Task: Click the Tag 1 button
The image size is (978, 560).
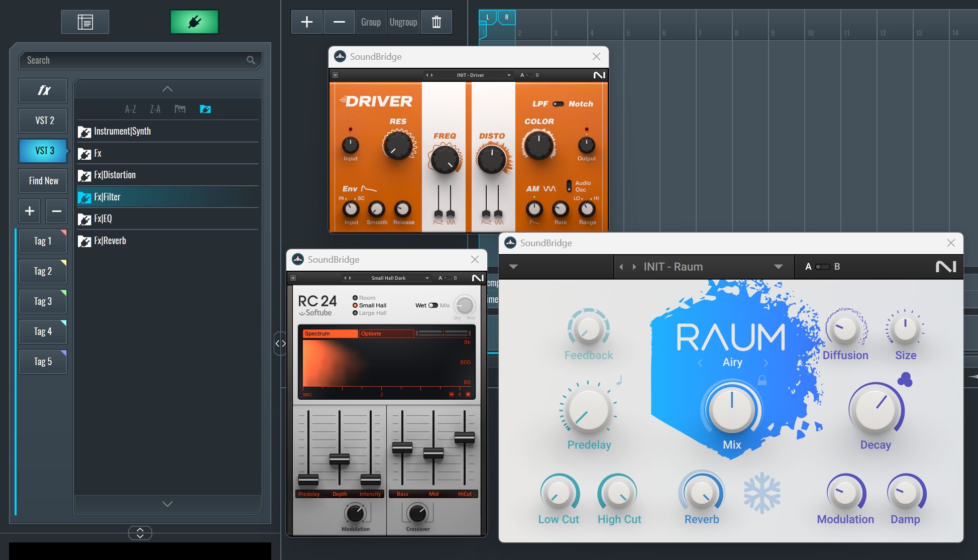Action: pyautogui.click(x=43, y=241)
